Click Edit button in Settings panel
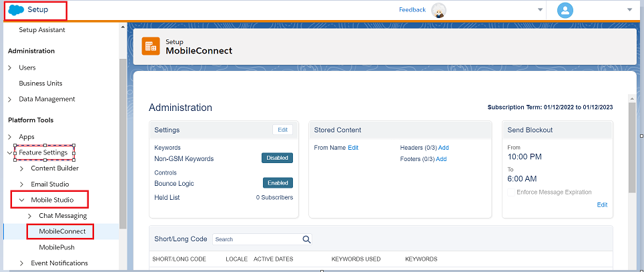 click(x=282, y=130)
